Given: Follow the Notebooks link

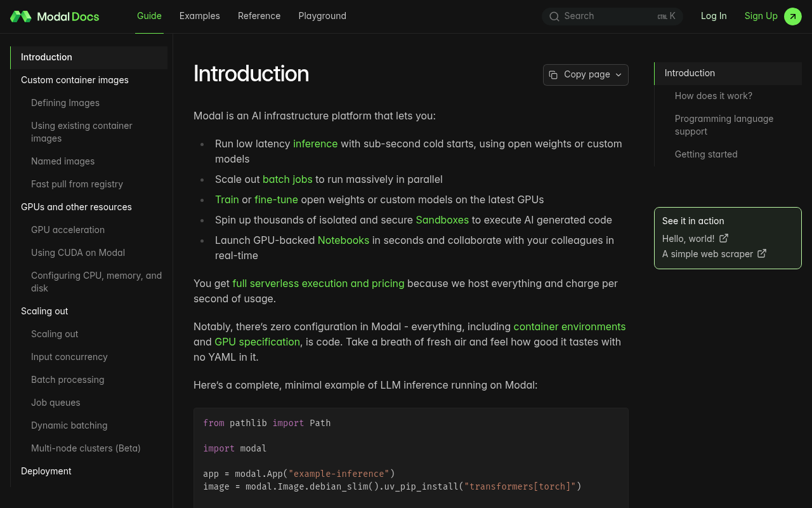Looking at the screenshot, I should click(343, 240).
